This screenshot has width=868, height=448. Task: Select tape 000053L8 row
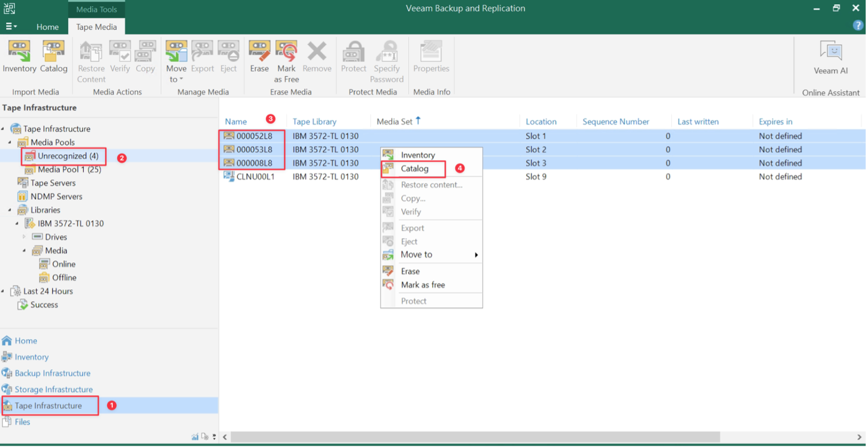pyautogui.click(x=542, y=150)
